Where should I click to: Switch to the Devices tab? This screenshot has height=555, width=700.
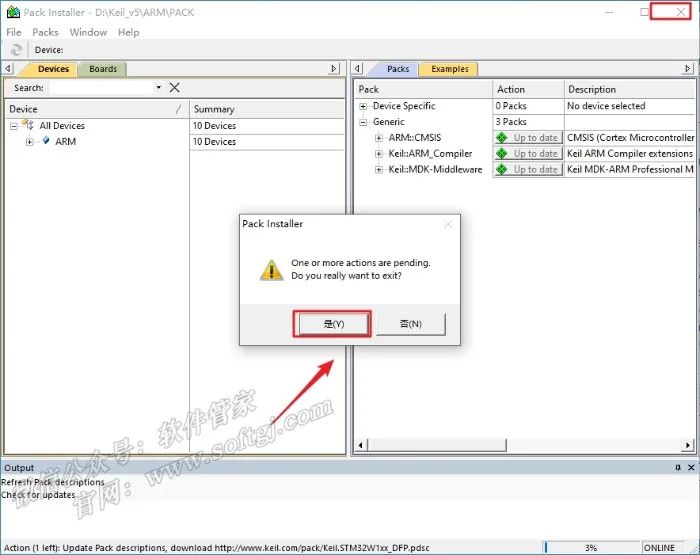point(53,69)
